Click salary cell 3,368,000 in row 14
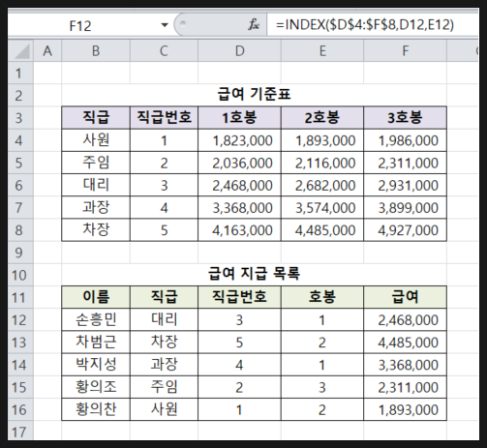This screenshot has width=487, height=448. (405, 365)
